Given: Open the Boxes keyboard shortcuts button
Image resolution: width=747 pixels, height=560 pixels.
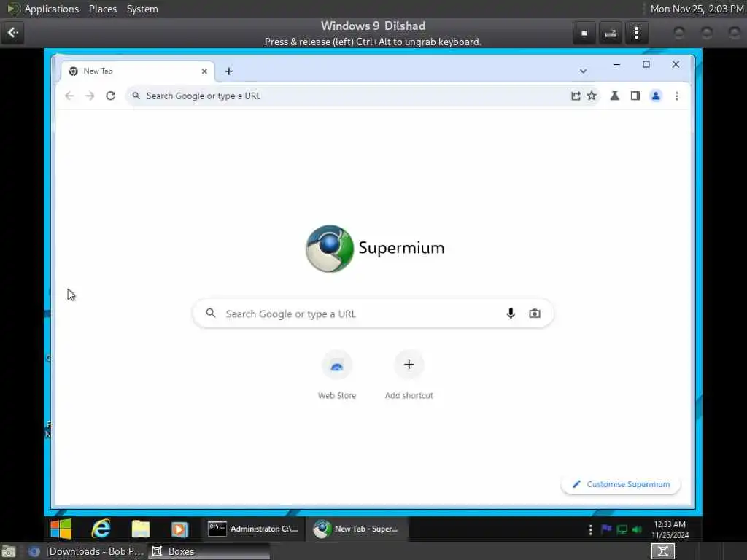Looking at the screenshot, I should point(611,34).
